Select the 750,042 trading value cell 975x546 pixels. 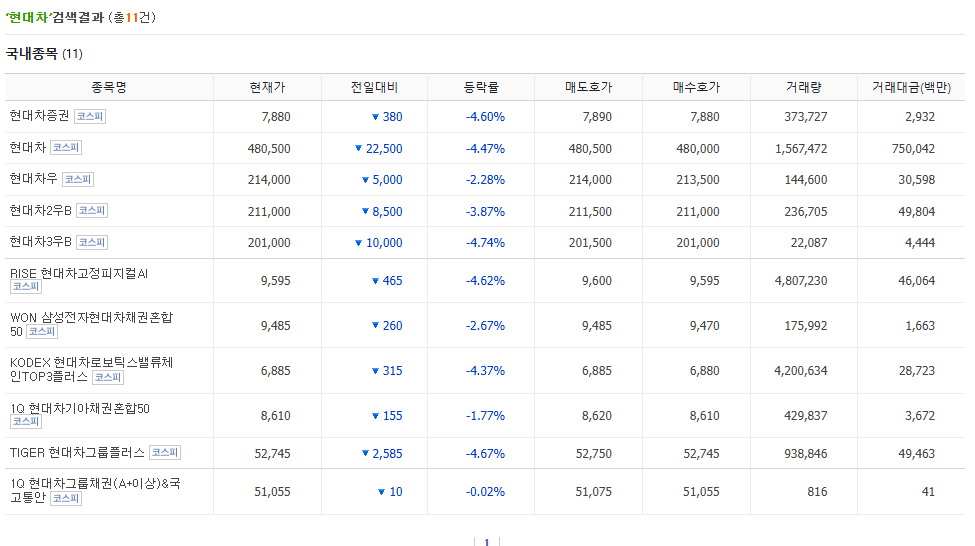point(913,149)
